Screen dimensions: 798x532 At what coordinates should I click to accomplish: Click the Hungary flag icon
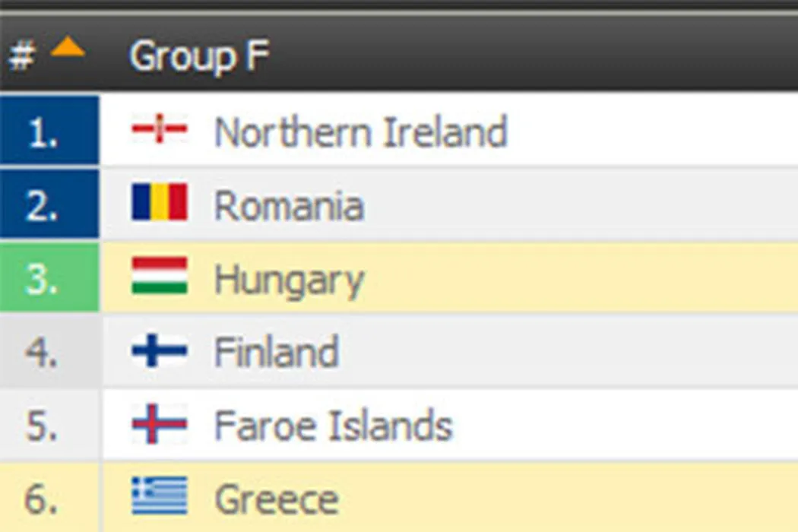coord(159,277)
